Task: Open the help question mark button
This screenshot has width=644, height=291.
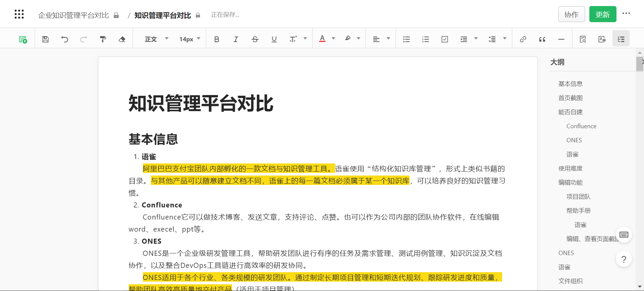Action: 624,259
